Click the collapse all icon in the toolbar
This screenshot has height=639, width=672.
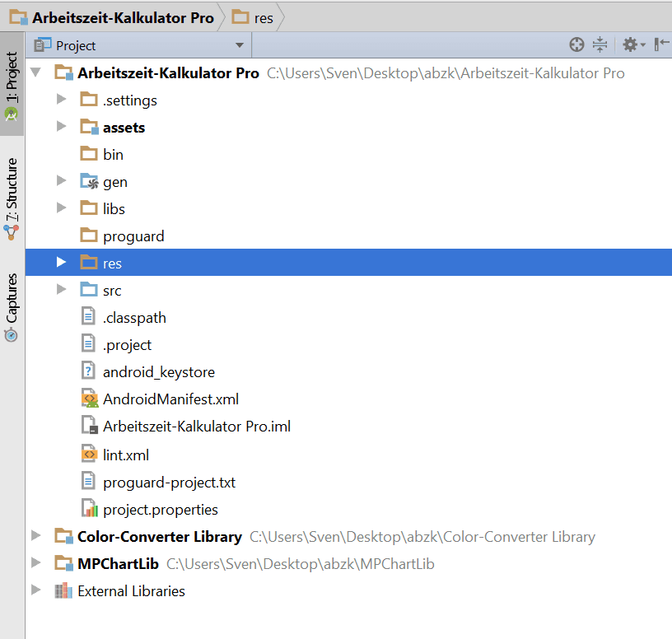(600, 44)
